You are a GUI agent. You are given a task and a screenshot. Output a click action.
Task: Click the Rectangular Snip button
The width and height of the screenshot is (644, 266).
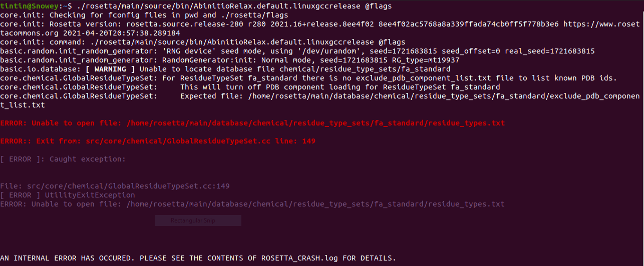click(198, 220)
